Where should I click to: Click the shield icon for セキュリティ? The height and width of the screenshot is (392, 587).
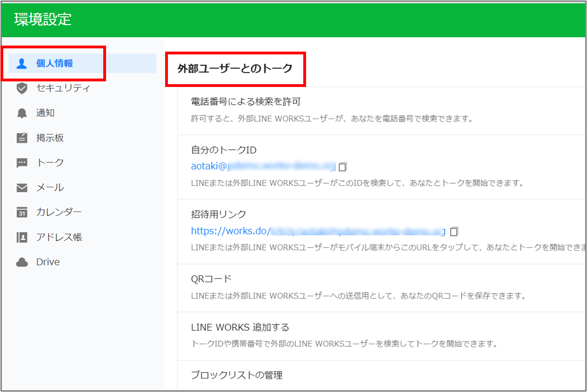22,88
